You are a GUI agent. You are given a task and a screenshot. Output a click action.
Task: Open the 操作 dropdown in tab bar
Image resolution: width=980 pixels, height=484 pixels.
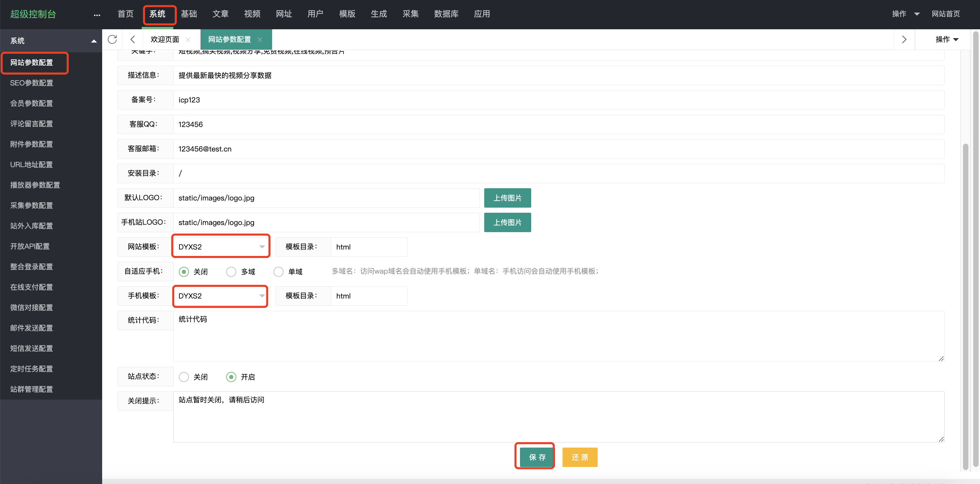click(947, 39)
